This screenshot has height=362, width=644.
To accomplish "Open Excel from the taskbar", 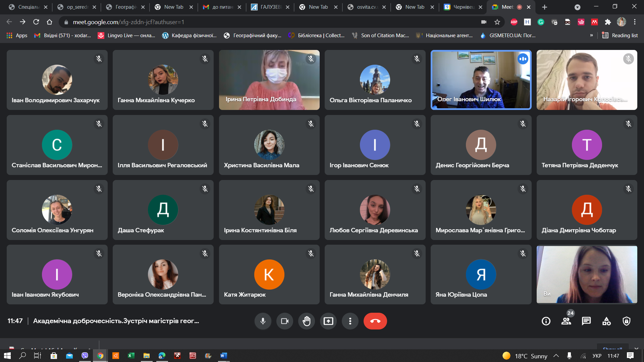I will coord(131,356).
